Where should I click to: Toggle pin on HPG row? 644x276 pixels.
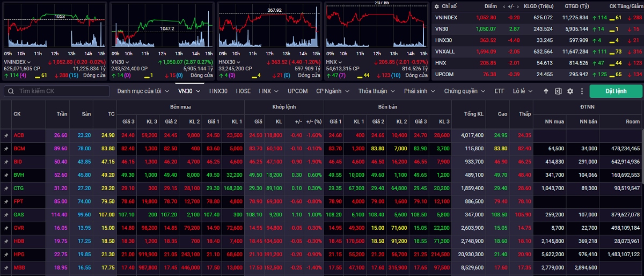pyautogui.click(x=6, y=254)
